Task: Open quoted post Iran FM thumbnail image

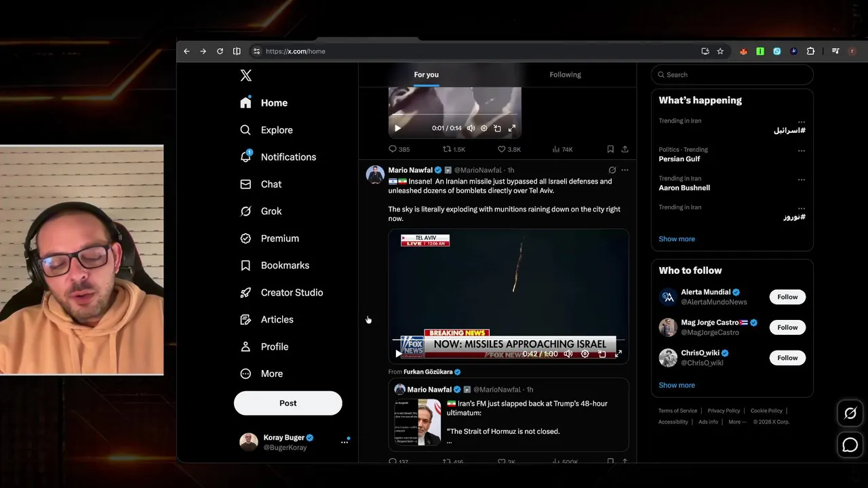Action: click(418, 422)
